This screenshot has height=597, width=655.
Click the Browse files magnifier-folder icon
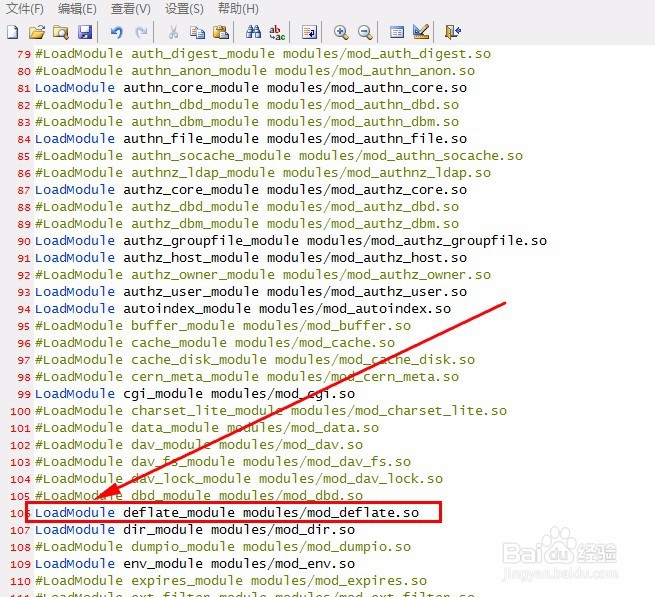pyautogui.click(x=61, y=32)
